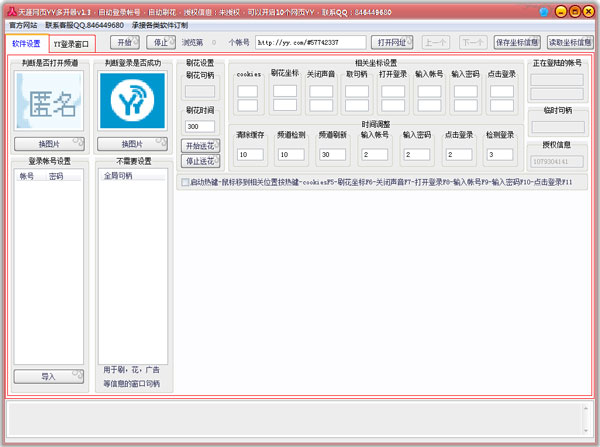Click the 临时句柄 field

(x=558, y=127)
